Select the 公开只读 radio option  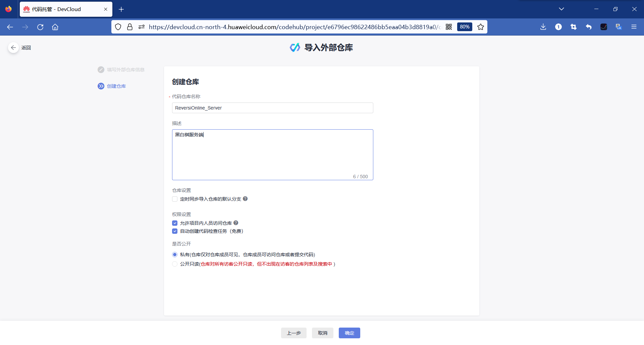coord(175,264)
